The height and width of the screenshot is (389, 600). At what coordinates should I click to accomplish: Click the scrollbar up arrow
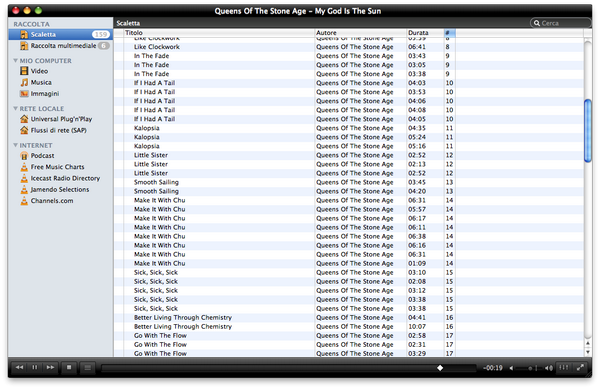[x=588, y=343]
